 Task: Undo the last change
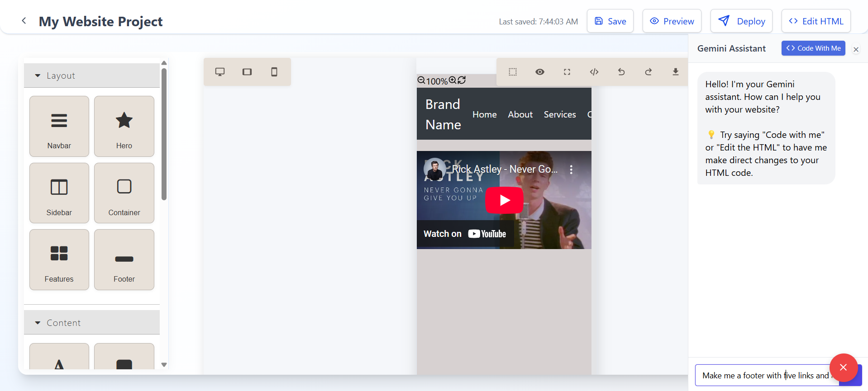tap(621, 72)
